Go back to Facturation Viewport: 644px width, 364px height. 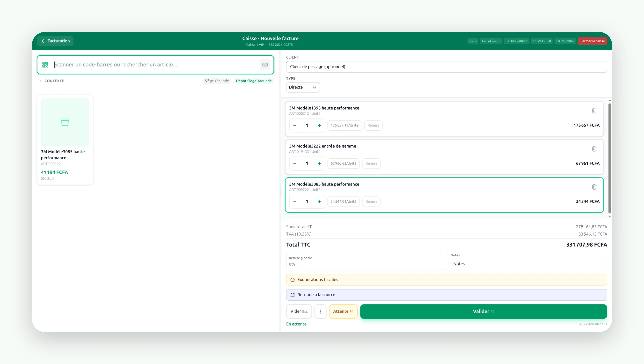[x=55, y=41]
